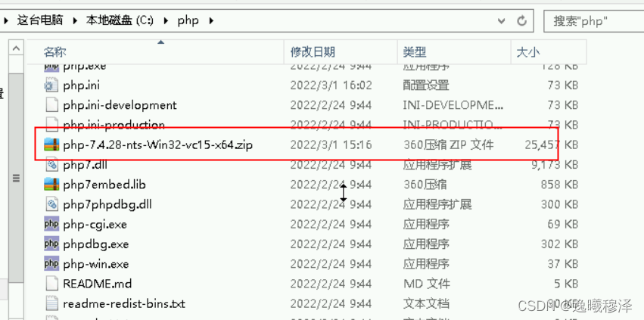This screenshot has width=644, height=320.
Task: Sort files by 修改日期 column
Action: (341, 51)
